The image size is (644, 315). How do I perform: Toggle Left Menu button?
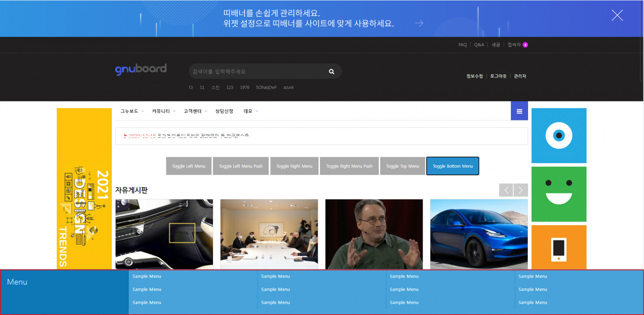[189, 166]
